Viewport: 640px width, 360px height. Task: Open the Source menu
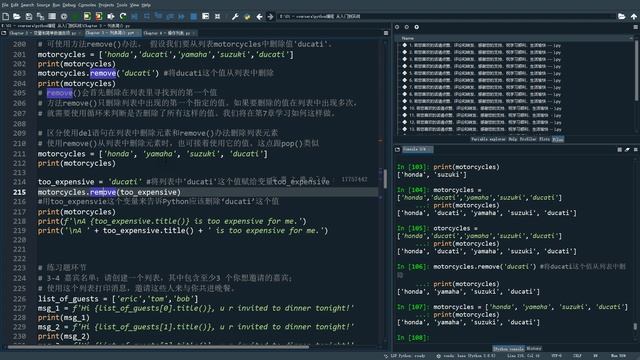pyautogui.click(x=43, y=5)
